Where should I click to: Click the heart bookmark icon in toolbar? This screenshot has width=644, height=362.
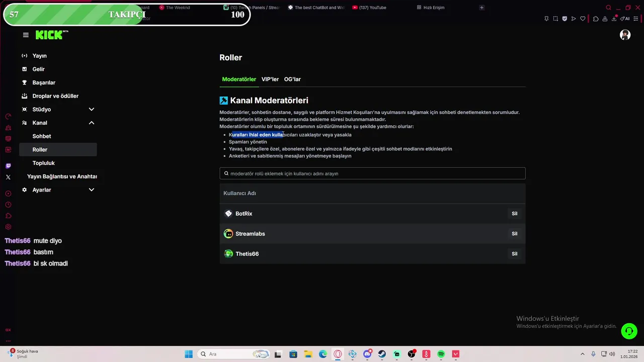[583, 19]
